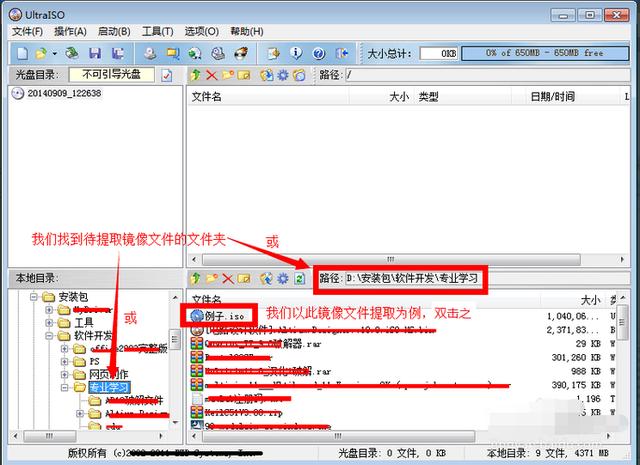Viewport: 640px width, 465px height.
Task: Sort image list by 大小 column header
Action: pos(399,97)
